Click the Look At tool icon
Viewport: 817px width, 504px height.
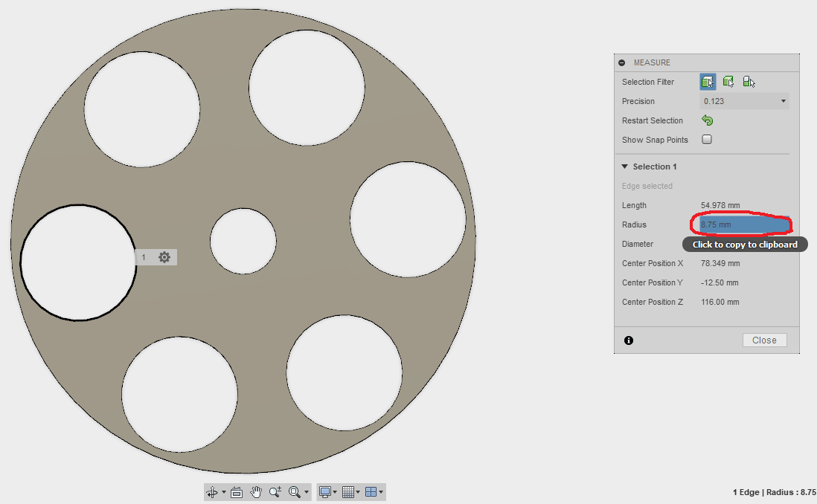pos(237,492)
